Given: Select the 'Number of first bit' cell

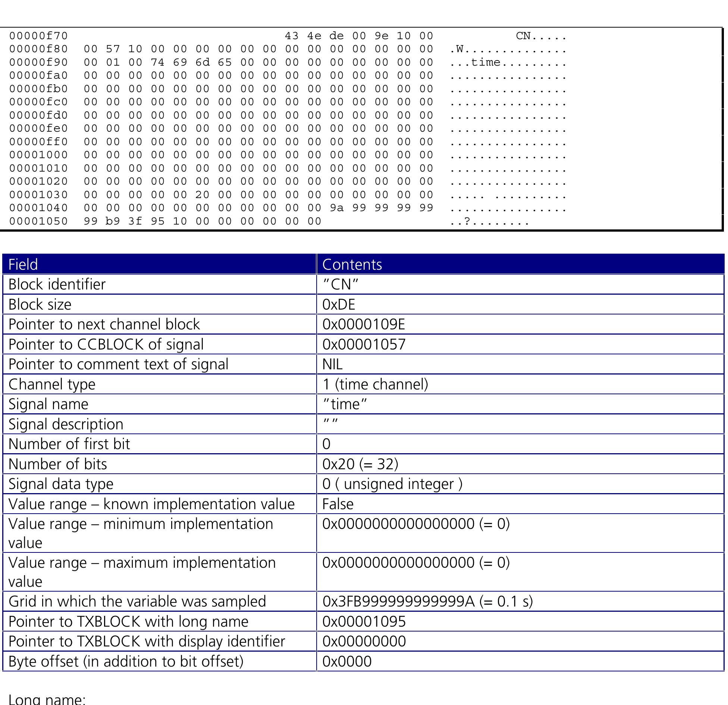Looking at the screenshot, I should (x=159, y=444).
